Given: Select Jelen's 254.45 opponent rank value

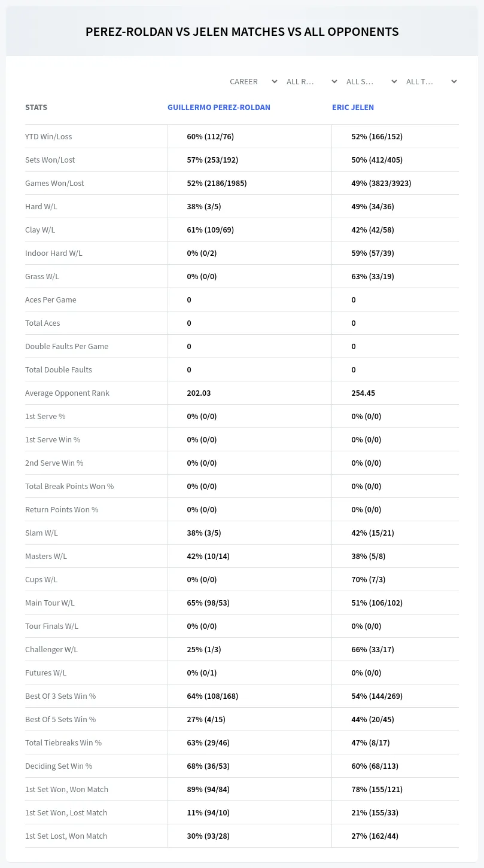Looking at the screenshot, I should (363, 393).
